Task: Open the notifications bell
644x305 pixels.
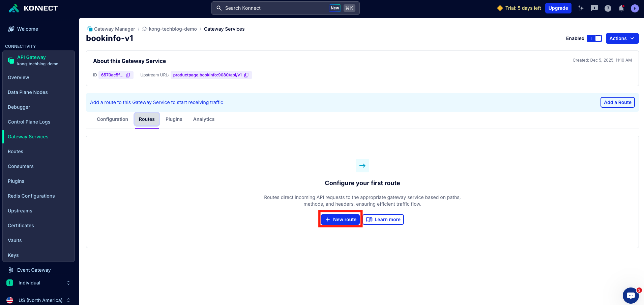Action: pos(621,8)
